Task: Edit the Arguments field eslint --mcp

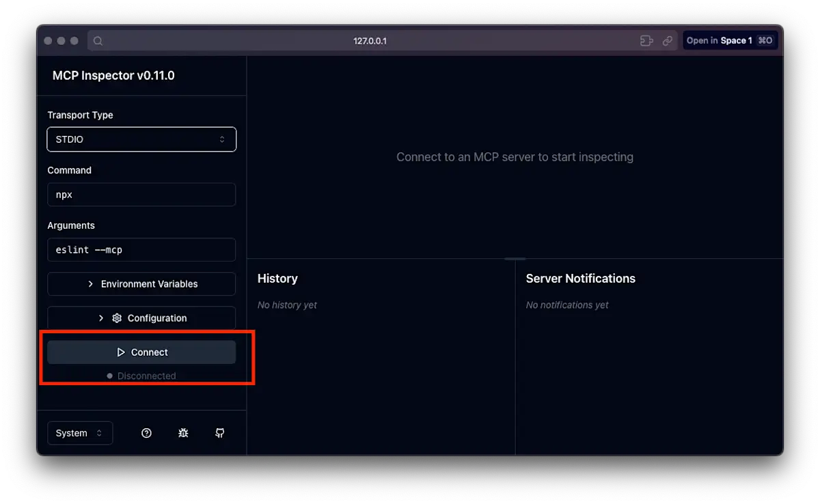Action: (141, 249)
